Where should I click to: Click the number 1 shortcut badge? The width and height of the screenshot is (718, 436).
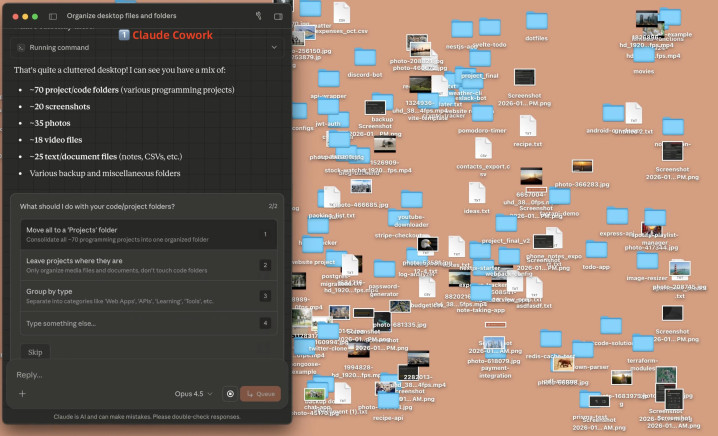[265, 234]
